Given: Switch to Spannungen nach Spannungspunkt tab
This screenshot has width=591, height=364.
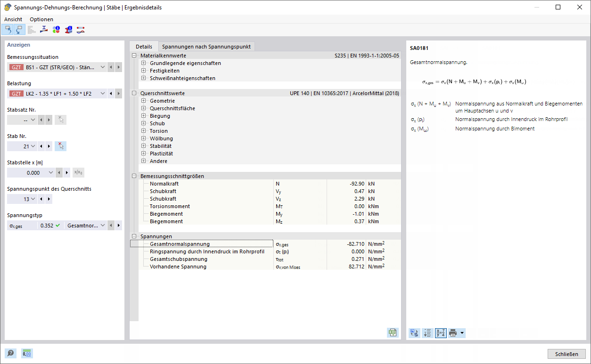Looking at the screenshot, I should (x=207, y=47).
